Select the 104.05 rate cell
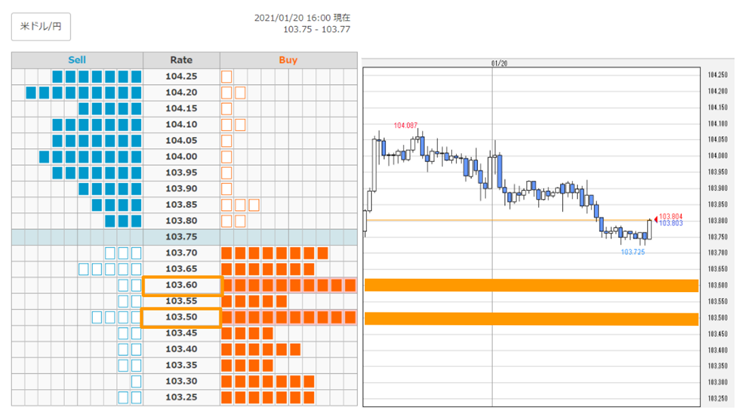Screen dimensions: 740x416 coord(181,141)
